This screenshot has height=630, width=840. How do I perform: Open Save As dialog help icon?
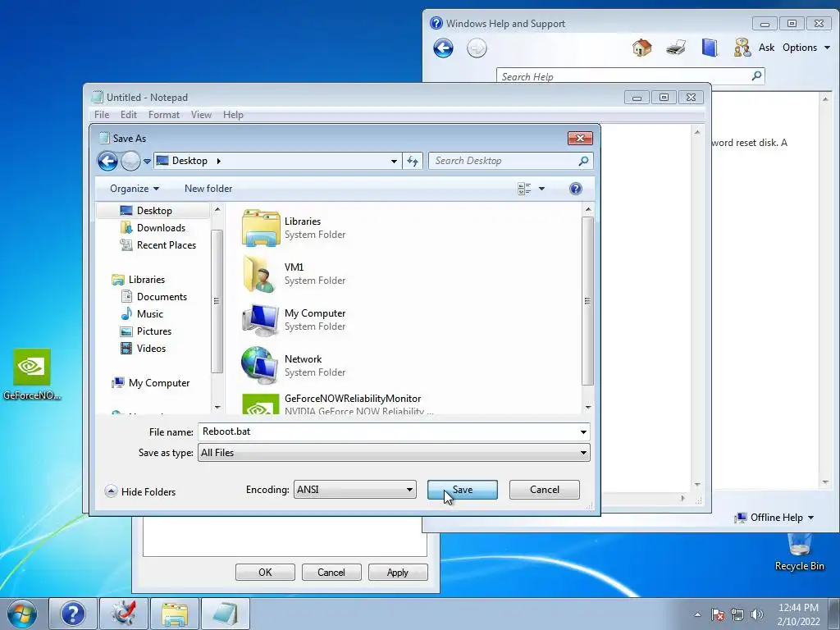(575, 189)
